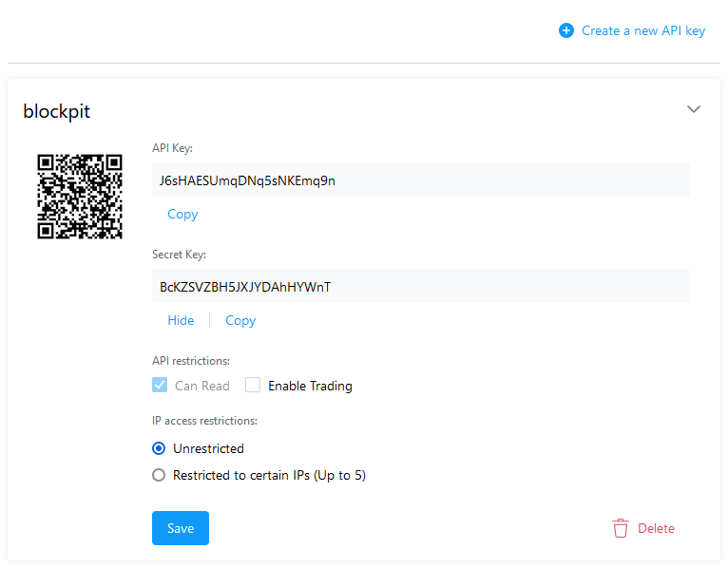Click inside the Secret Key text field

click(420, 286)
